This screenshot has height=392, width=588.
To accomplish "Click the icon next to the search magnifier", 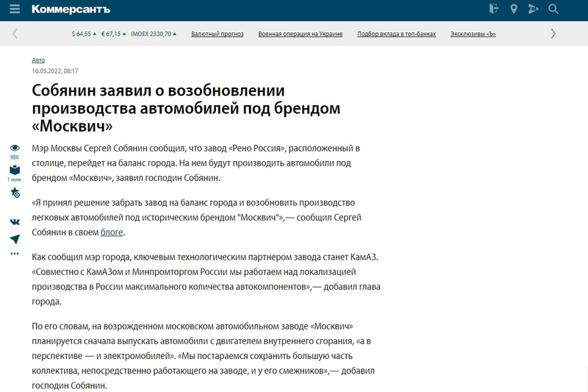I will pos(534,9).
